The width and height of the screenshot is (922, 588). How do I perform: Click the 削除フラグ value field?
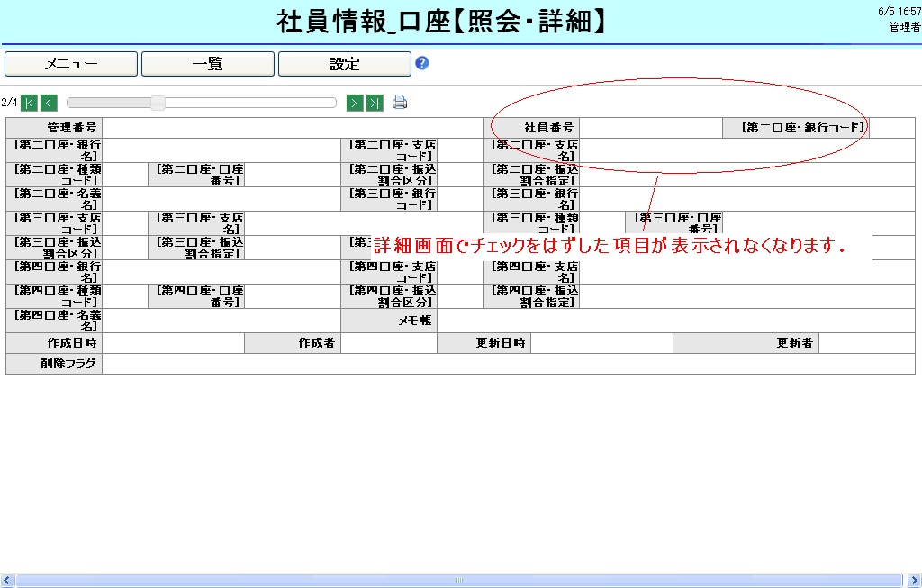point(509,364)
